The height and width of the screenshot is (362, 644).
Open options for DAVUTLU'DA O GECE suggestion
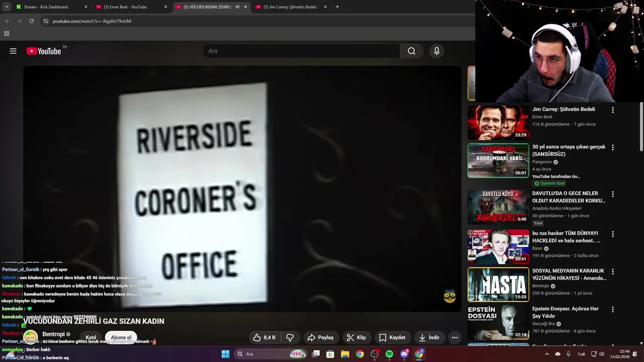(612, 194)
